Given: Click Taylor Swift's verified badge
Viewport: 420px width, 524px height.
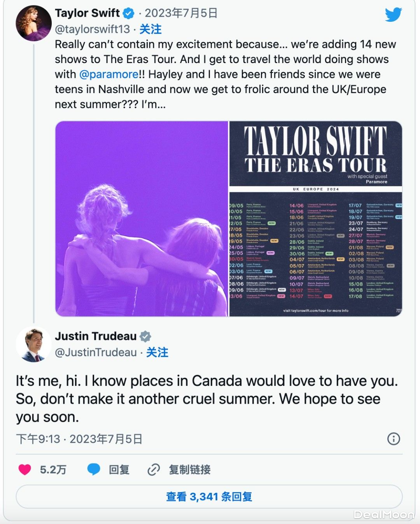Looking at the screenshot, I should (128, 14).
